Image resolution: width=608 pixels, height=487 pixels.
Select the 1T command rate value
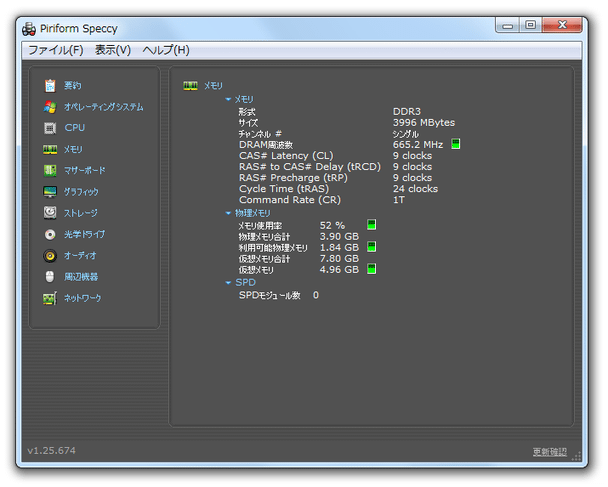[399, 200]
